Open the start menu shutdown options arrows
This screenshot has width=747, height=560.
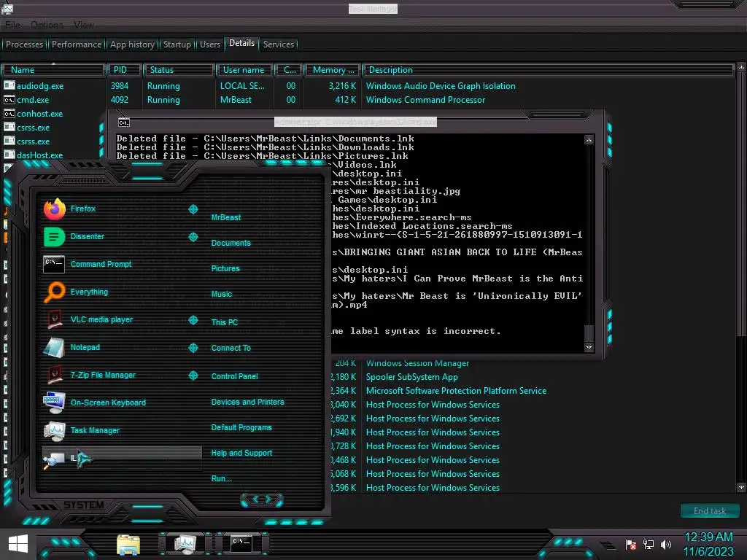[262, 499]
